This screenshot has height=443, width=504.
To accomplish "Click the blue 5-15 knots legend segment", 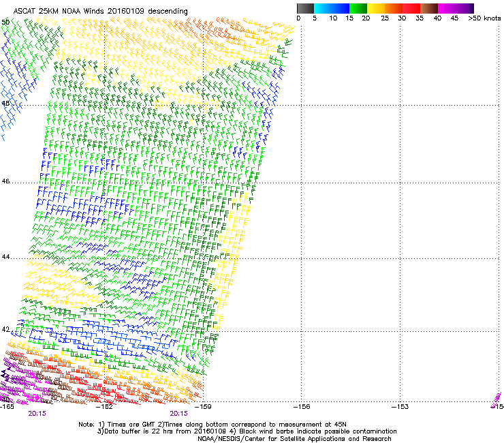I will point(332,8).
